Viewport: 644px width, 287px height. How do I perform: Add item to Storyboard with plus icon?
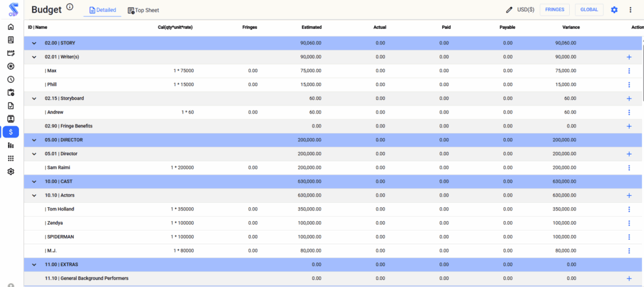tap(629, 99)
